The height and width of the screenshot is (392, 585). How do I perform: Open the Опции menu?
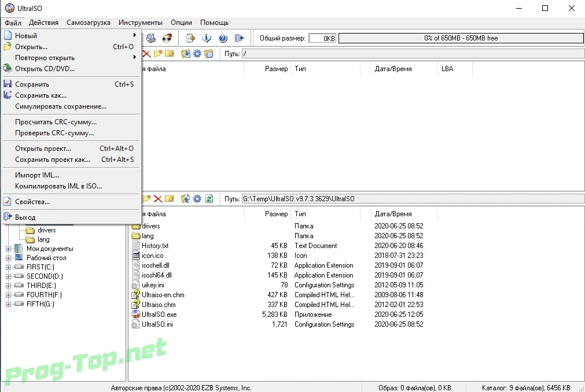click(x=181, y=23)
